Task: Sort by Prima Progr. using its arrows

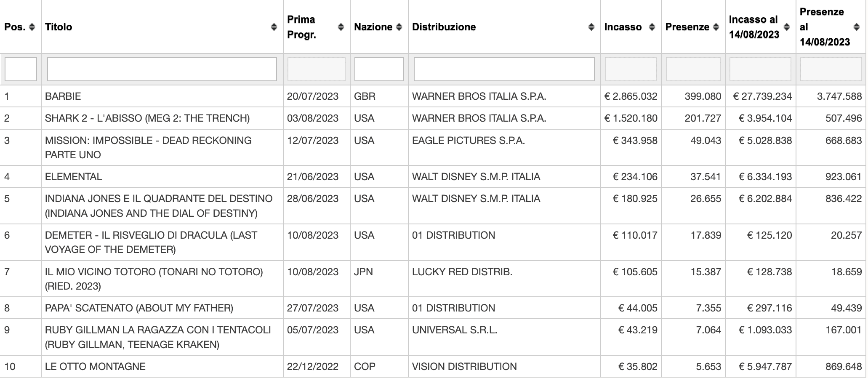Action: [341, 27]
